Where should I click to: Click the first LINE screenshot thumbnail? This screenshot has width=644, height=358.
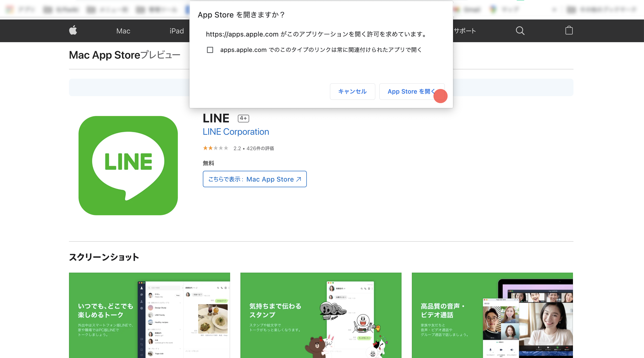[x=150, y=315]
